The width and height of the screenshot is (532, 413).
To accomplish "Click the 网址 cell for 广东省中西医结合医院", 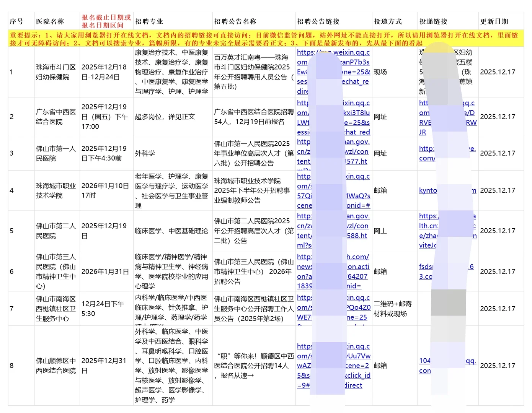I will click(380, 117).
